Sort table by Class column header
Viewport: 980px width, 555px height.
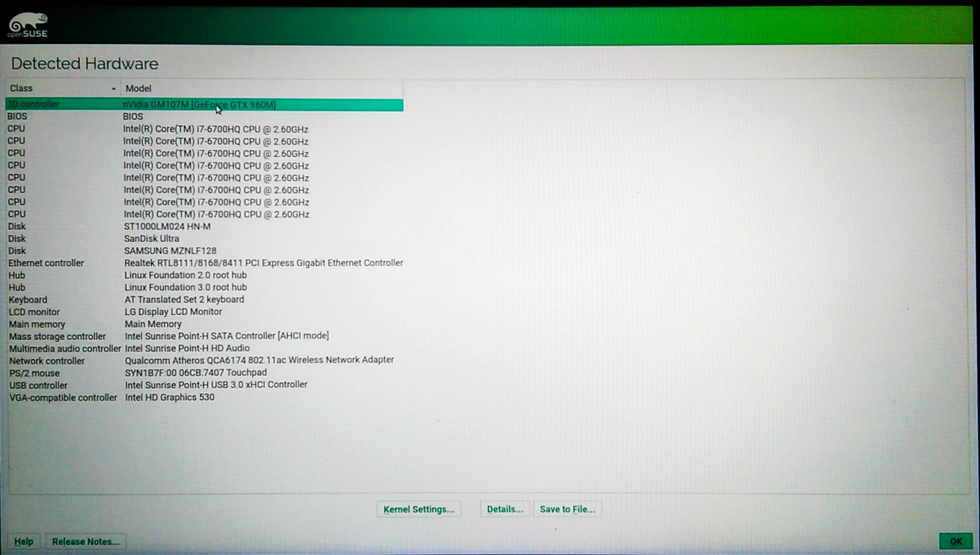coord(62,88)
